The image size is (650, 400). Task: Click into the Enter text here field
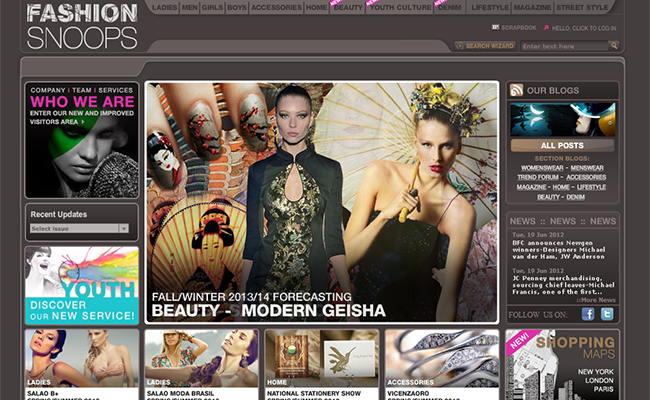point(565,46)
